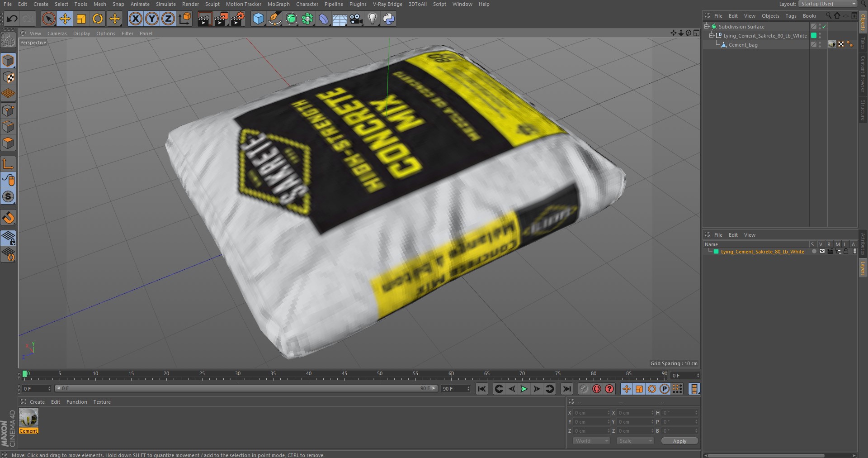This screenshot has width=868, height=458.
Task: Toggle Subdivision Surface enable checkmark
Action: point(824,27)
